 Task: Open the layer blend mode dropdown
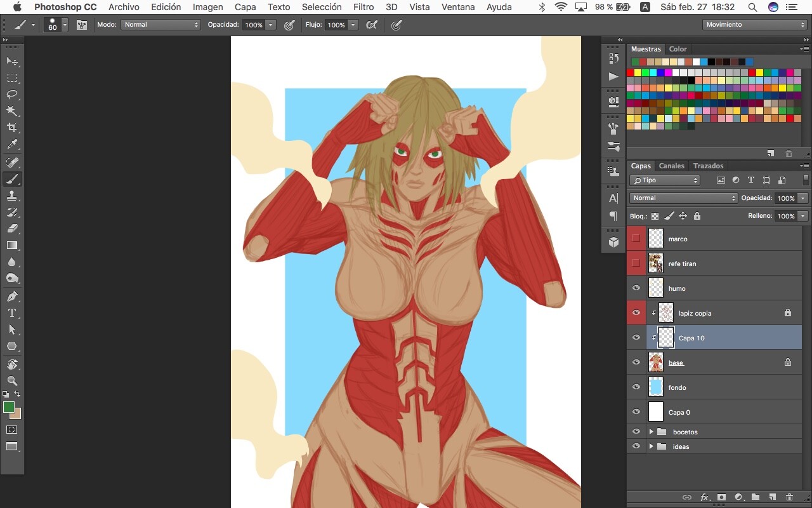(684, 198)
